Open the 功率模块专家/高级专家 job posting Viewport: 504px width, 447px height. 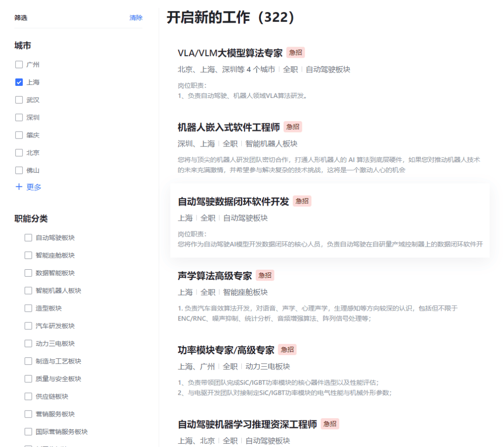tap(226, 350)
